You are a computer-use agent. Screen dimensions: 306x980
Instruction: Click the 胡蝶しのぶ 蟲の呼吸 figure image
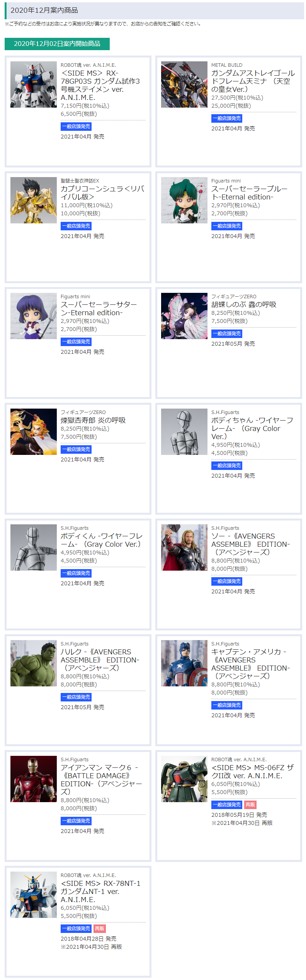click(184, 316)
